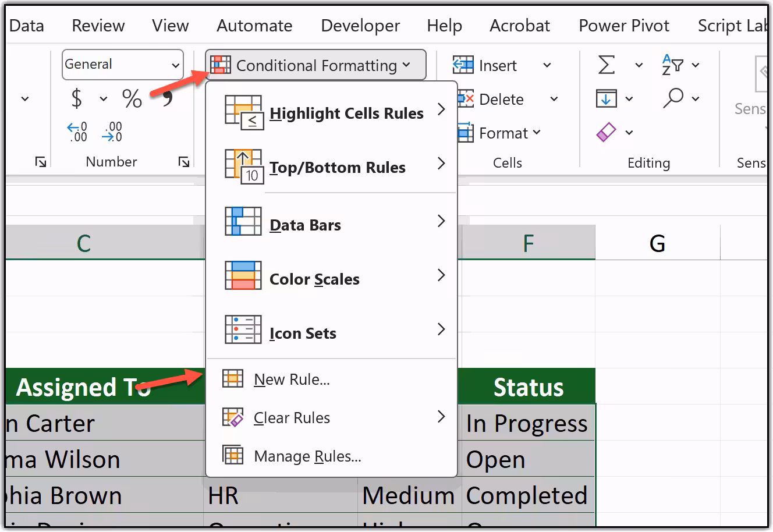773x532 pixels.
Task: Expand the Clear Rules chevron
Action: coord(441,416)
